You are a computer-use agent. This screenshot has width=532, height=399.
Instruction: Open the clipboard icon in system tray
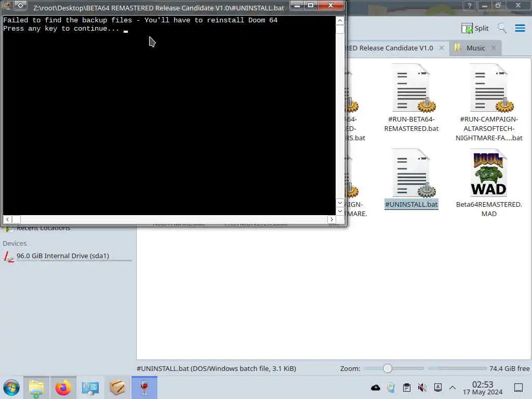click(406, 388)
